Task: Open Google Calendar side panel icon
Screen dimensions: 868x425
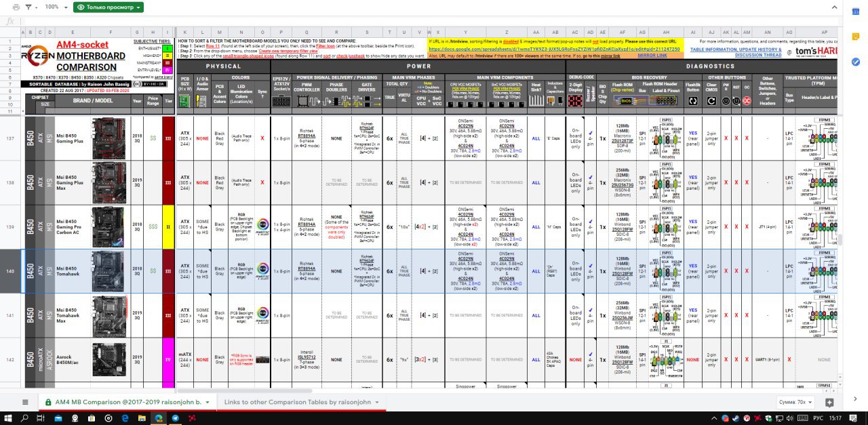Action: tap(856, 10)
